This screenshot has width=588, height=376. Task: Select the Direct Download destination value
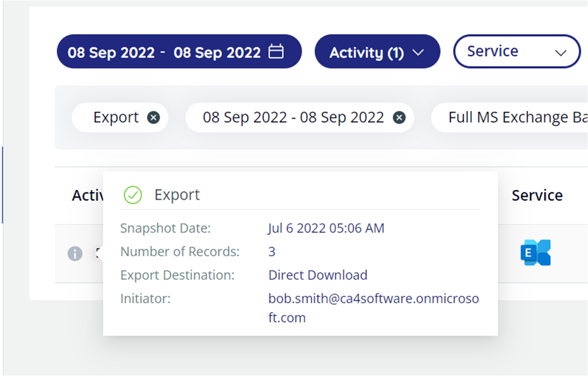[x=318, y=275]
